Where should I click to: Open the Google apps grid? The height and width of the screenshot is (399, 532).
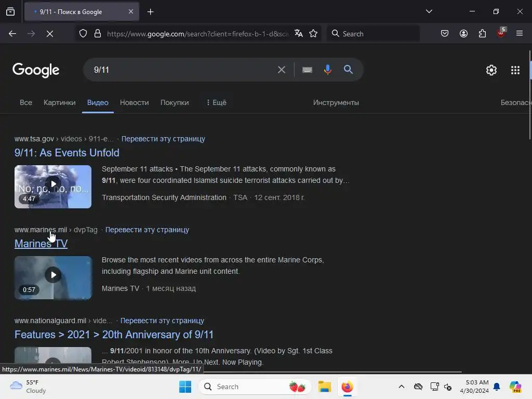coord(515,70)
